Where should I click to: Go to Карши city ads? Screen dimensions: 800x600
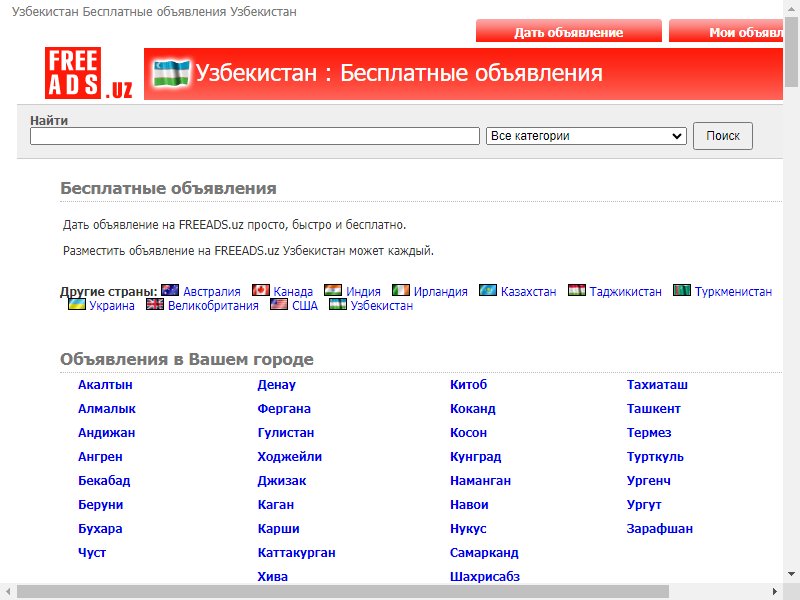279,529
